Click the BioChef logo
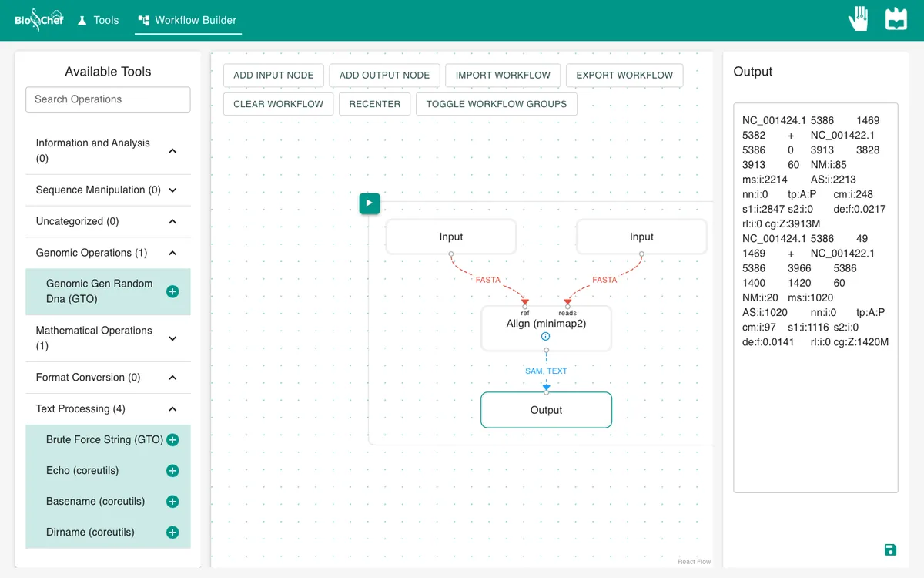Image resolution: width=924 pixels, height=578 pixels. pos(38,19)
